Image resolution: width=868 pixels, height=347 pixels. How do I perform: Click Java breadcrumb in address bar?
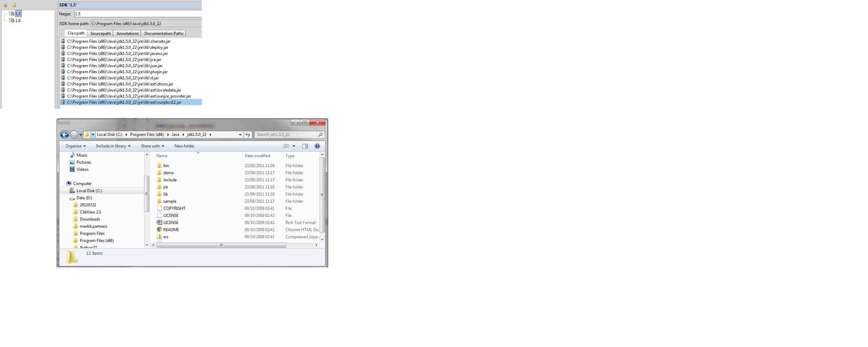tap(175, 135)
